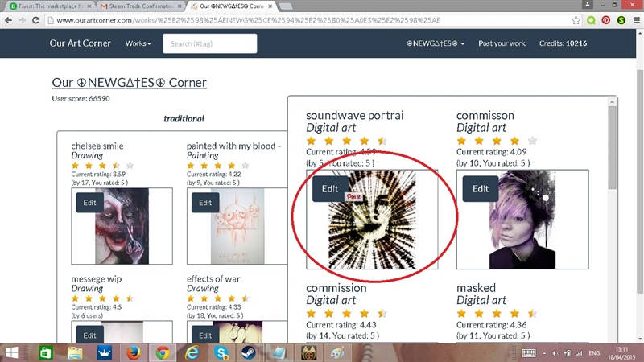Screen dimensions: 644x362
Task: Edit the chelsea smile drawing
Action: [x=89, y=203]
